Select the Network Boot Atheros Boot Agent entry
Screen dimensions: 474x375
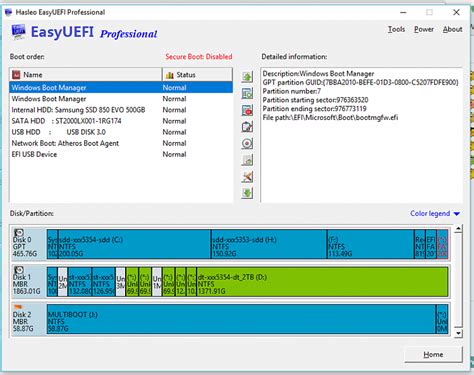pyautogui.click(x=121, y=143)
